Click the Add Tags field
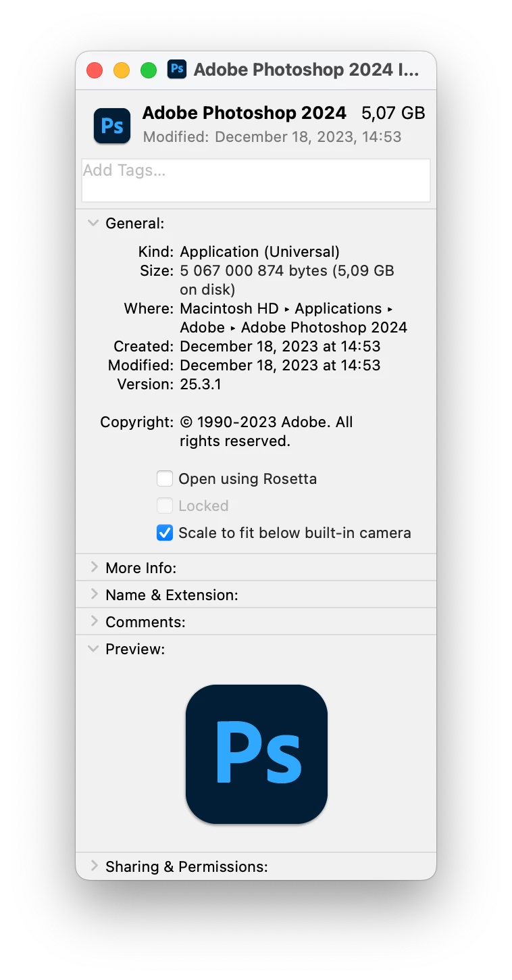The height and width of the screenshot is (980, 512). click(x=256, y=180)
